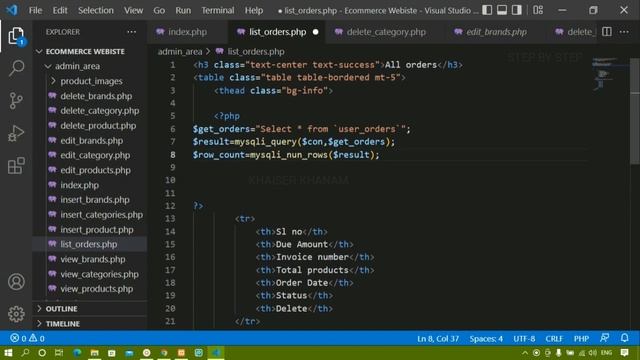640x360 pixels.
Task: Open edit_category.php in explorer
Action: (x=95, y=155)
